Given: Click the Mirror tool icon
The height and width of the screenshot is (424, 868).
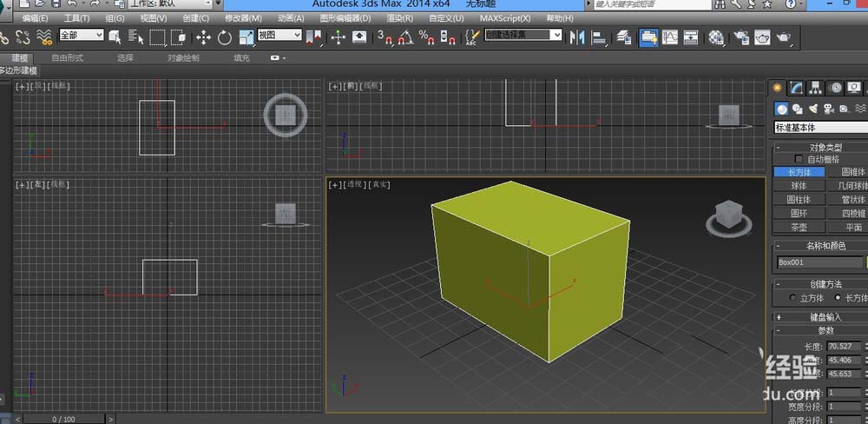Looking at the screenshot, I should pyautogui.click(x=579, y=36).
